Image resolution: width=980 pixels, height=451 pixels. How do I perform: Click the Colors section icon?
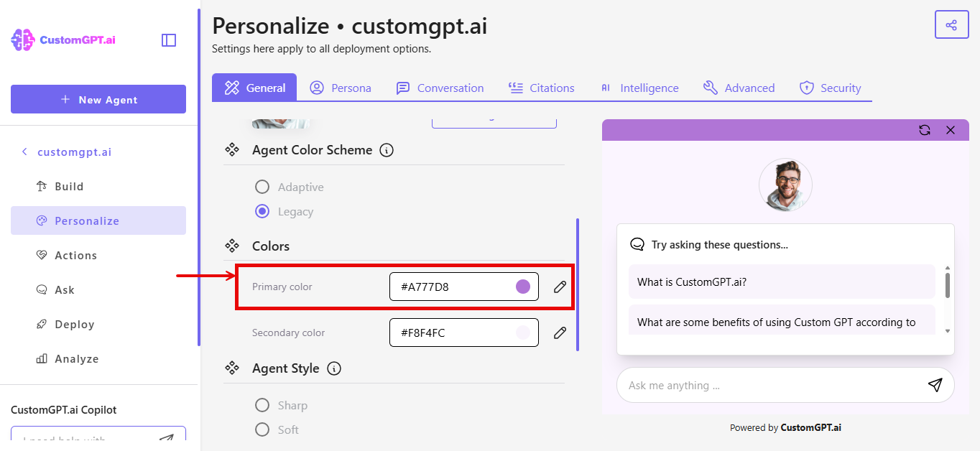coord(232,246)
